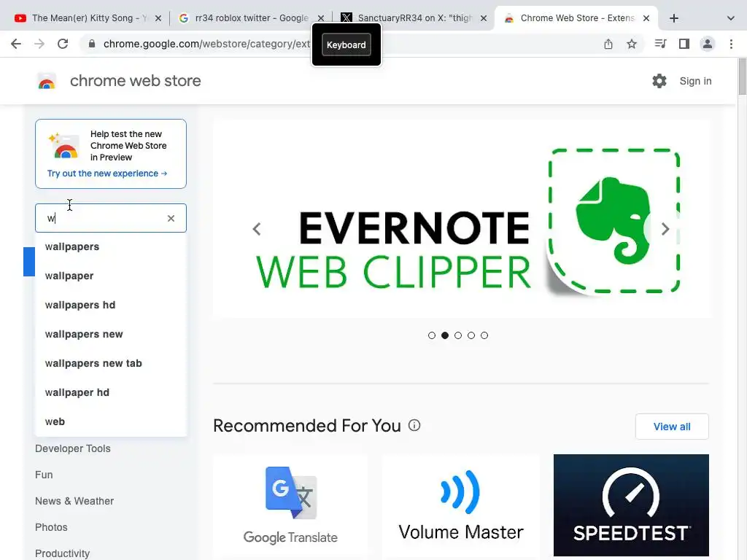Open Chrome Web Store settings gear
The width and height of the screenshot is (747, 560).
[x=659, y=81]
